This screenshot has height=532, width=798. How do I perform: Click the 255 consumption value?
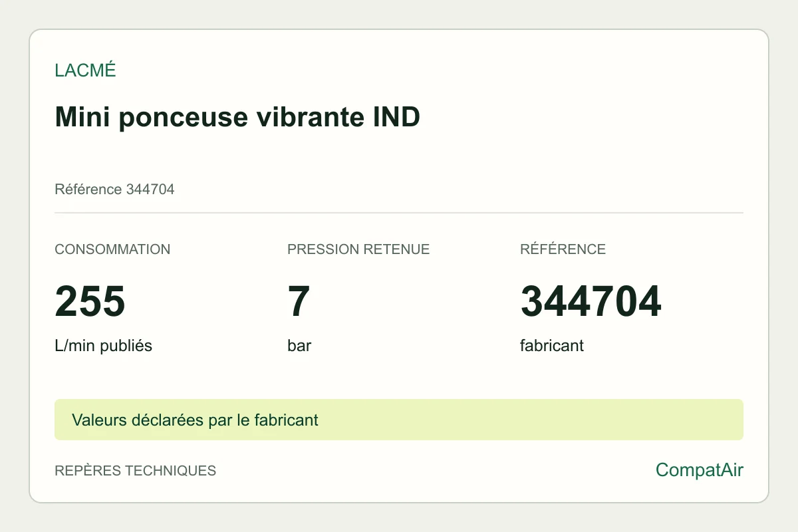(x=90, y=301)
